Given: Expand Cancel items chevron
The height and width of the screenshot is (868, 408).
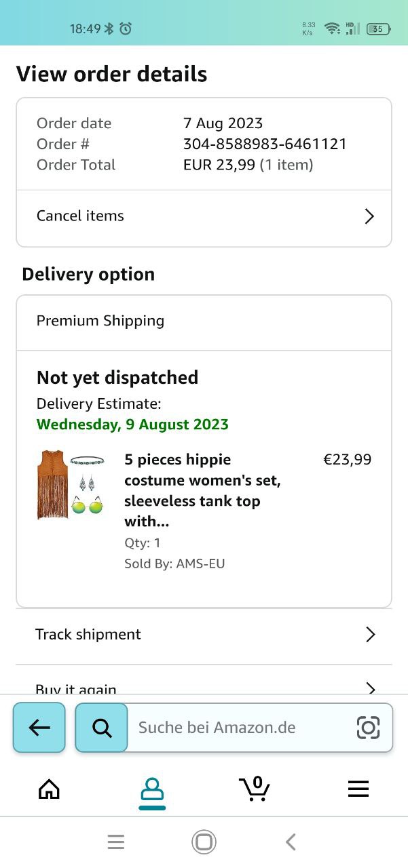Looking at the screenshot, I should click(x=369, y=216).
